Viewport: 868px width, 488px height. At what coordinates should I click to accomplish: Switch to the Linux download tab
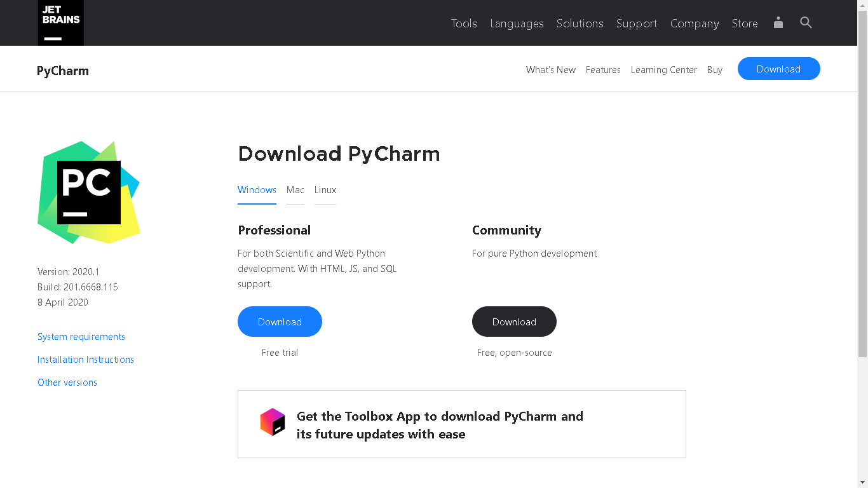(325, 190)
